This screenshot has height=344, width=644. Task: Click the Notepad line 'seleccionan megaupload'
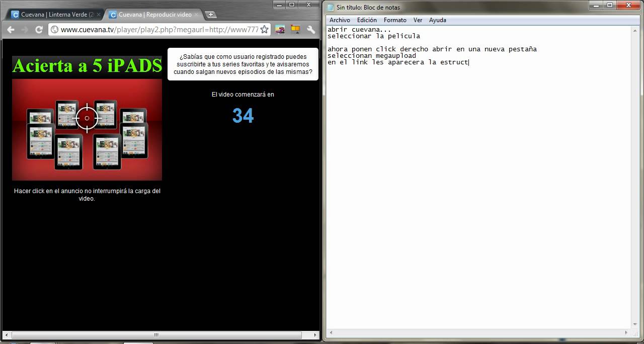pos(372,56)
